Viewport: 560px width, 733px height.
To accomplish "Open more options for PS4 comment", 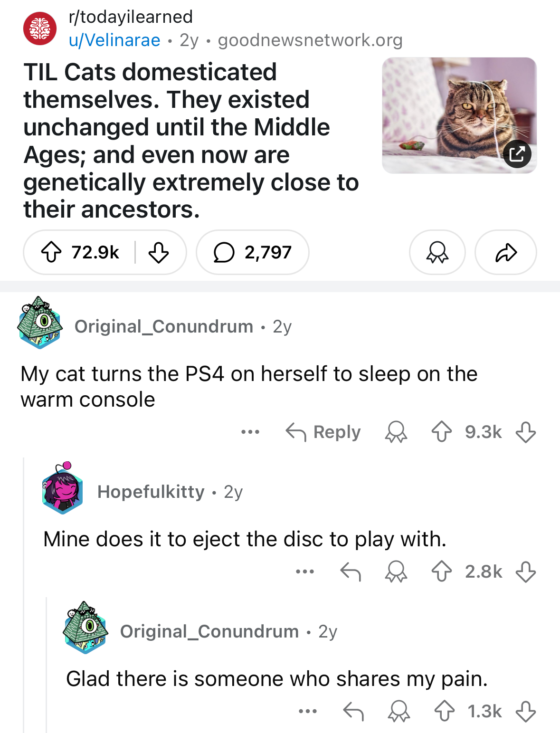I will 250,432.
